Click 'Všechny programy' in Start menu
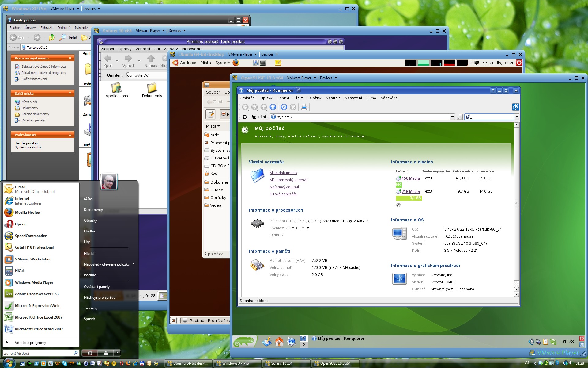588x368 pixels. tap(30, 343)
